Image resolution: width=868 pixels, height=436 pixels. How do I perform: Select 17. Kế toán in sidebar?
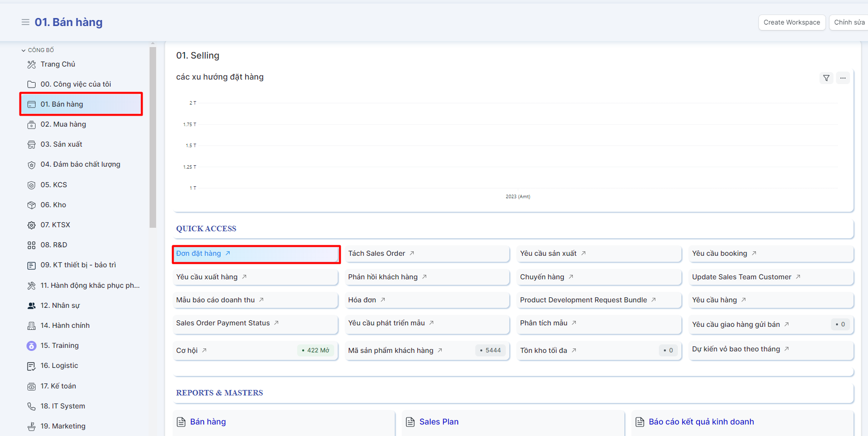pyautogui.click(x=58, y=386)
